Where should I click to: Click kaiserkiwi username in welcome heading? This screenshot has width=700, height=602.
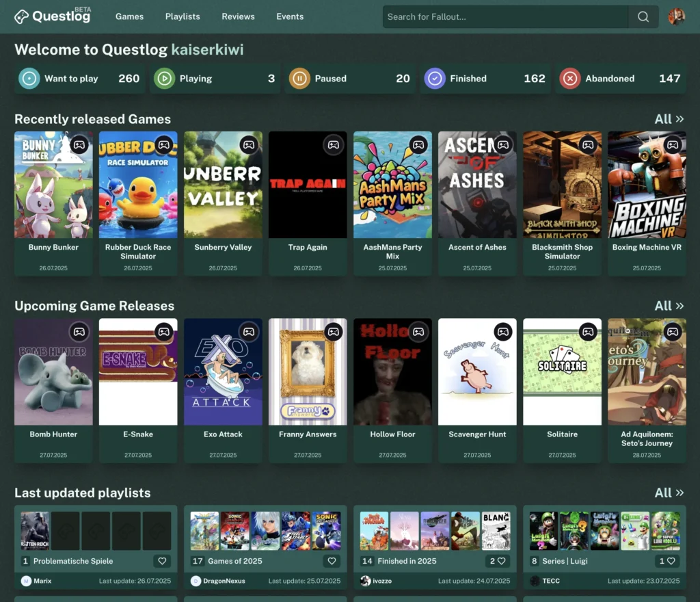(208, 49)
